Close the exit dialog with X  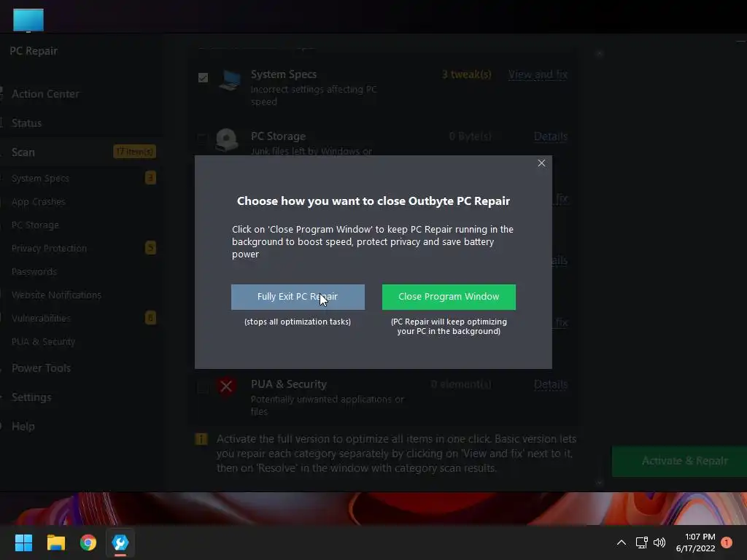(x=541, y=163)
